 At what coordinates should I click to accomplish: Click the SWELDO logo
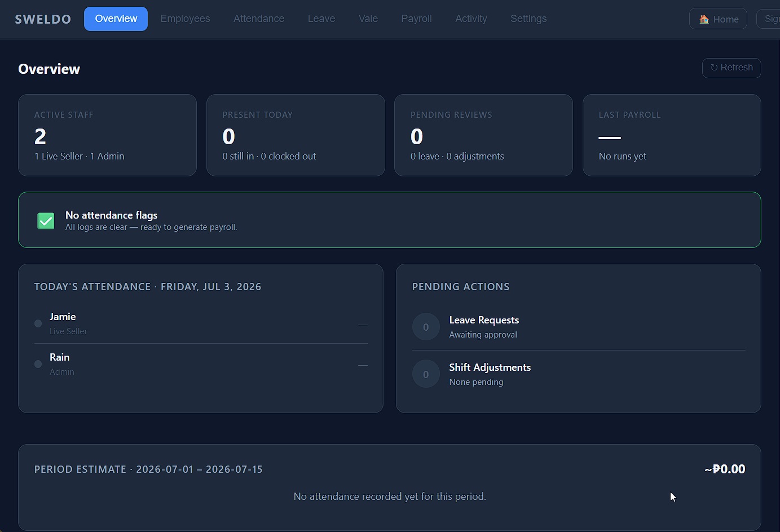[x=43, y=19]
